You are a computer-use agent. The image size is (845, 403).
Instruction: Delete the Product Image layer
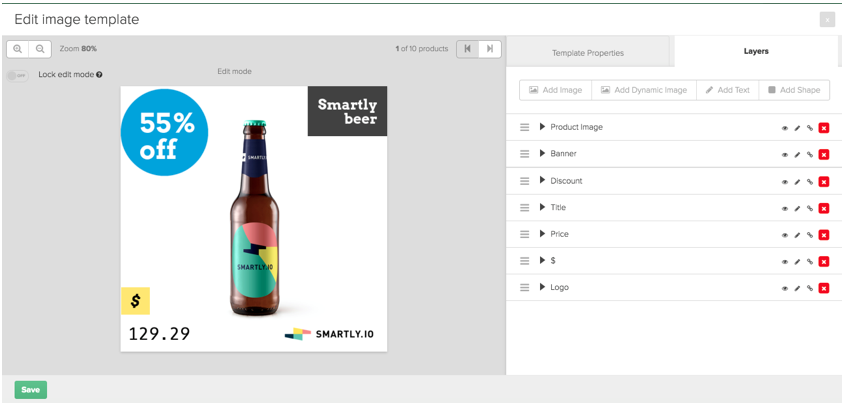click(x=823, y=128)
